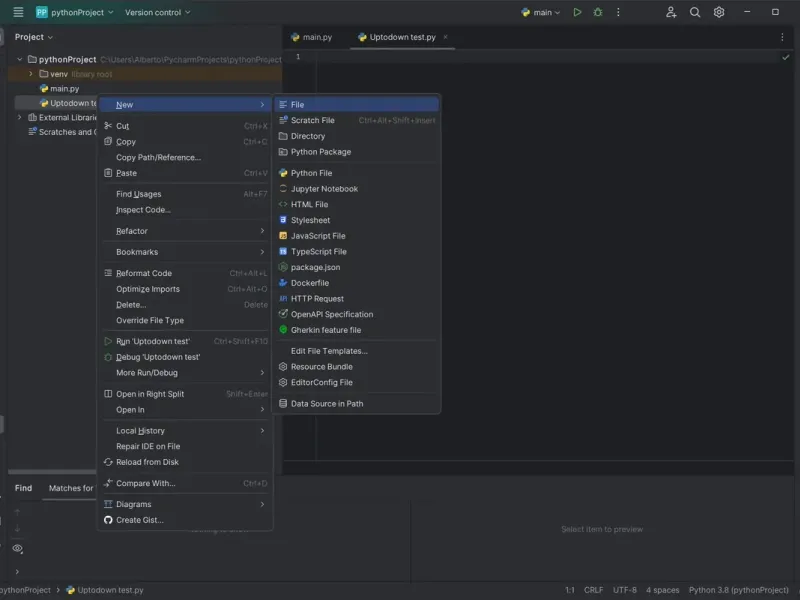Close the Uptodown test.py tab
800x600 pixels.
point(446,37)
